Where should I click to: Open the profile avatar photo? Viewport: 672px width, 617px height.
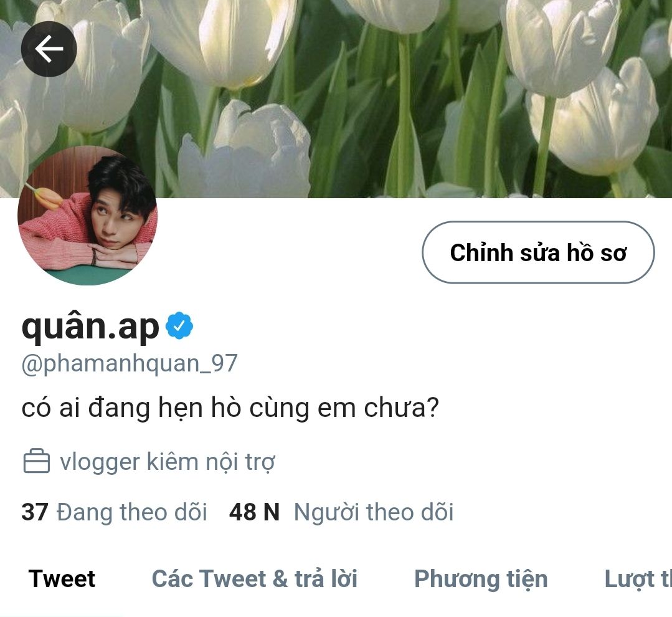point(87,215)
